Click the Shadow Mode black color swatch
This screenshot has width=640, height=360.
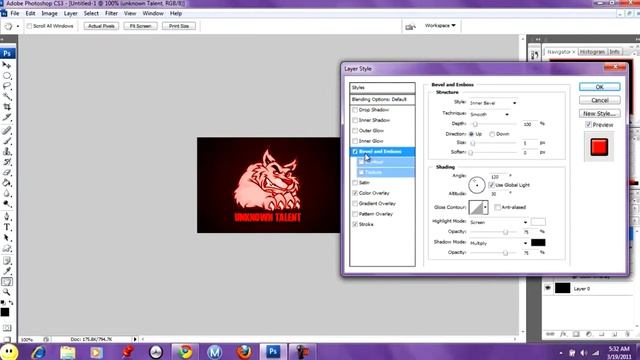coord(538,243)
